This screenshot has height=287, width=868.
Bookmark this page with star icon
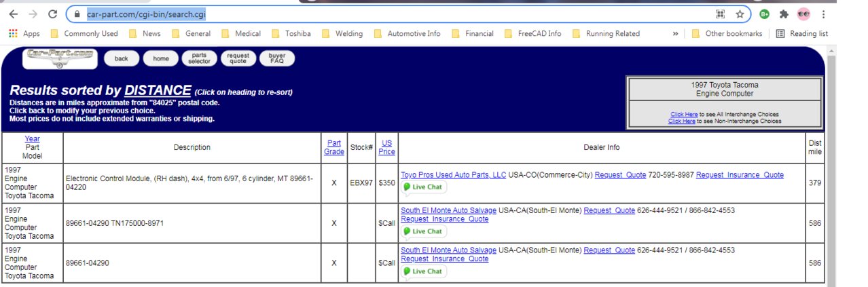point(740,14)
